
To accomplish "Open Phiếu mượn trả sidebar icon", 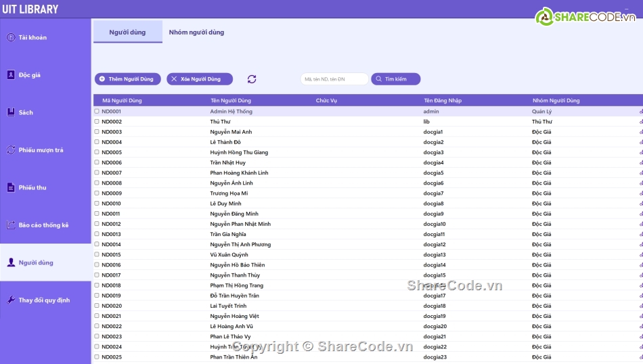I will coord(10,150).
